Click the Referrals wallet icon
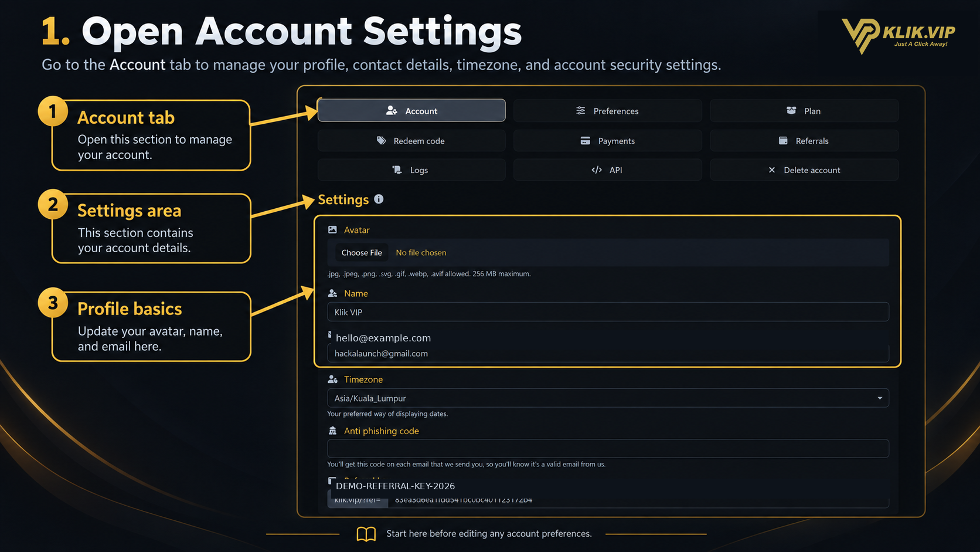Screen dimensions: 980x552 783,140
